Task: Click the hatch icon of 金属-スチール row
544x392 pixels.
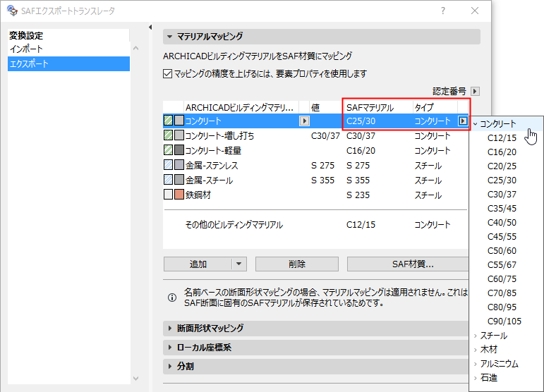Action: point(168,180)
